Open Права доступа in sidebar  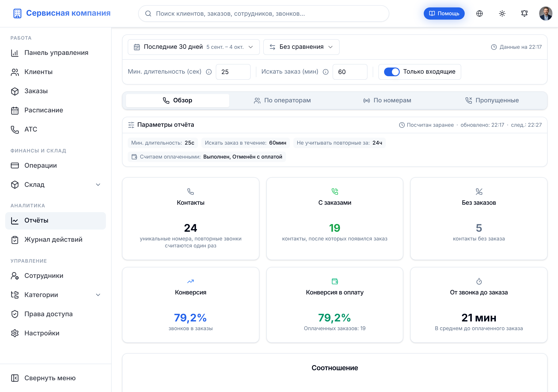pos(55,314)
